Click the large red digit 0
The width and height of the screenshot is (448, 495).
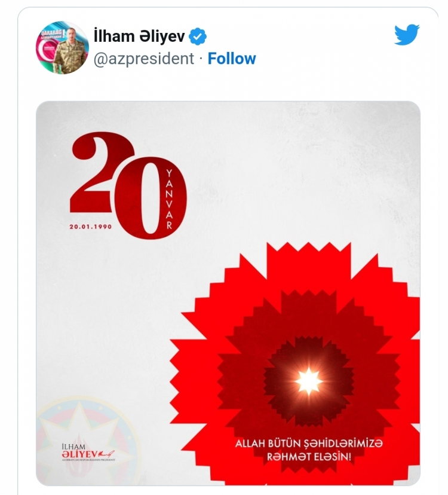coord(151,198)
